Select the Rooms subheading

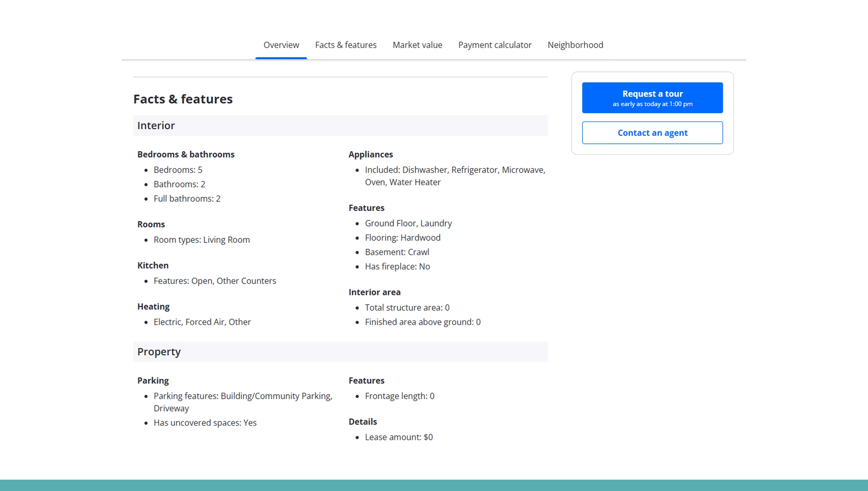click(151, 224)
